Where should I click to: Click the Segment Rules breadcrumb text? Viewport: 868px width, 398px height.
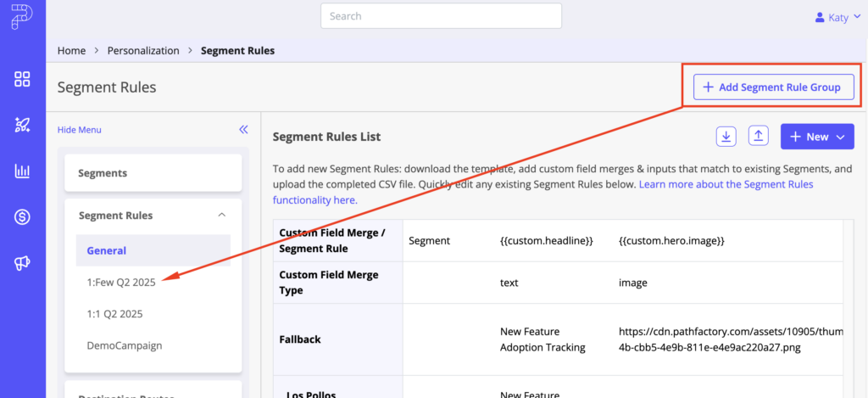237,50
